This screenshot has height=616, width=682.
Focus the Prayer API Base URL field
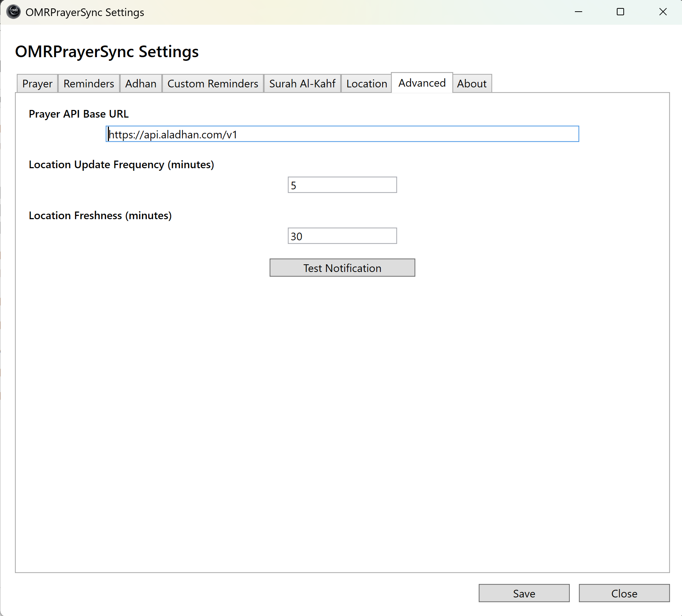[342, 134]
